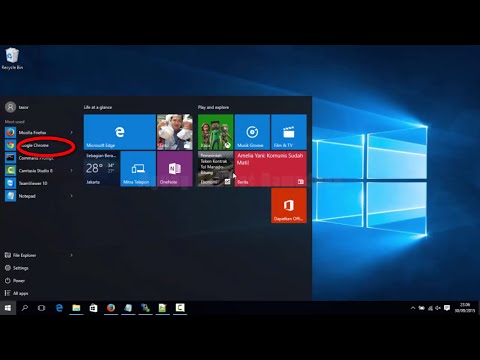
Task: Expand Mozilla Firefox jump list arrow
Action: (71, 133)
